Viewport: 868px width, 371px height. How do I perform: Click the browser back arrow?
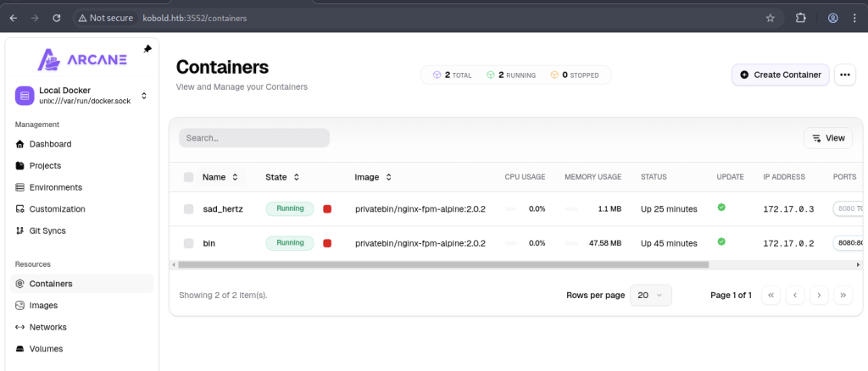pyautogui.click(x=14, y=19)
